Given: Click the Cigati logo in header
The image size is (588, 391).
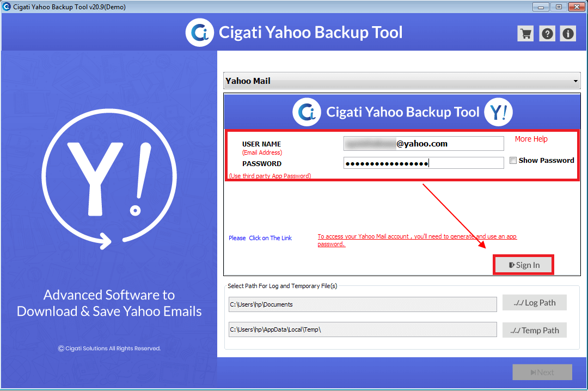Looking at the screenshot, I should click(x=200, y=33).
